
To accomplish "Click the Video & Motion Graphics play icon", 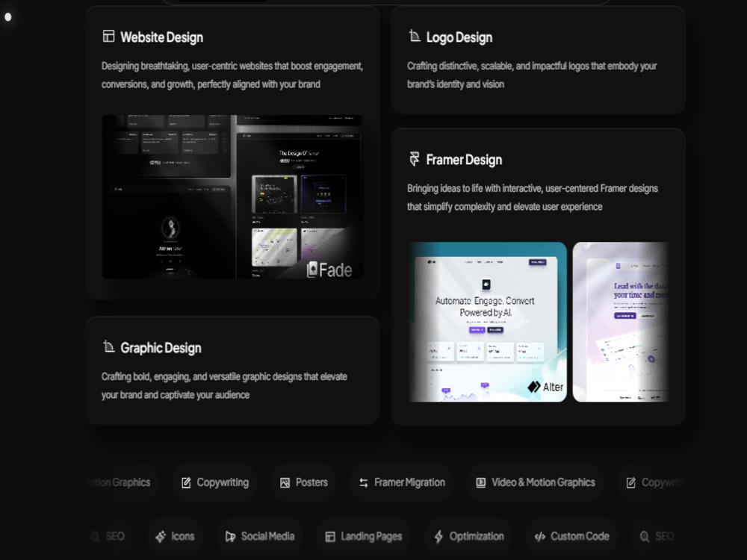I will tap(480, 483).
